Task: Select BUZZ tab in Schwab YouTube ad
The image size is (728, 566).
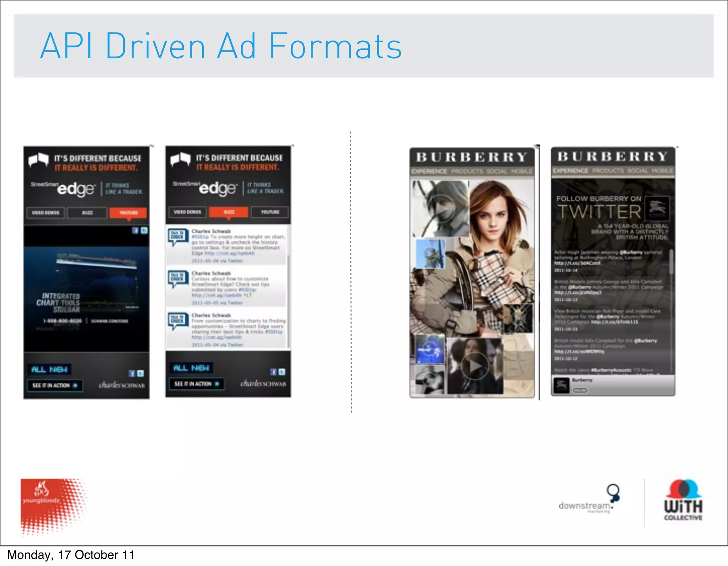Action: click(x=87, y=213)
